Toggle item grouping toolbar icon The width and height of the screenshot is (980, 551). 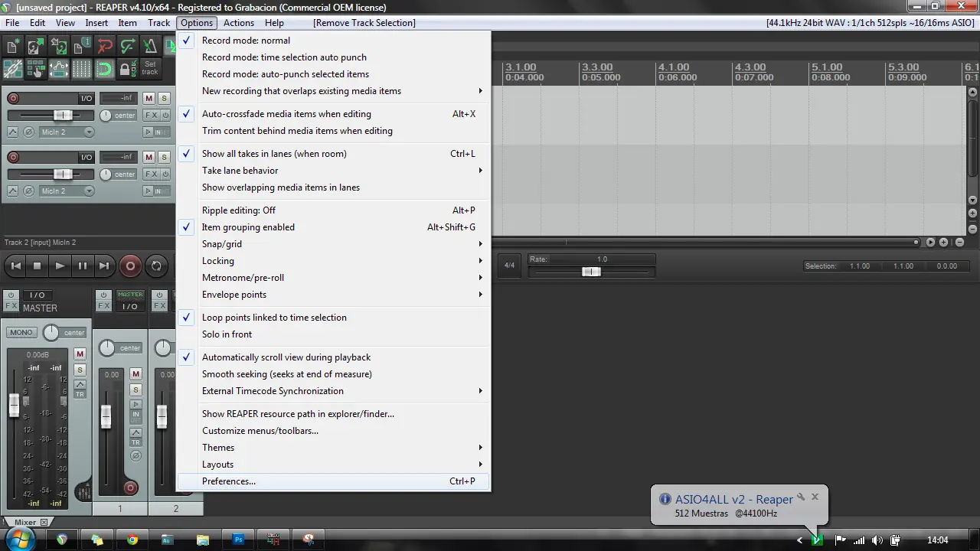[13, 68]
